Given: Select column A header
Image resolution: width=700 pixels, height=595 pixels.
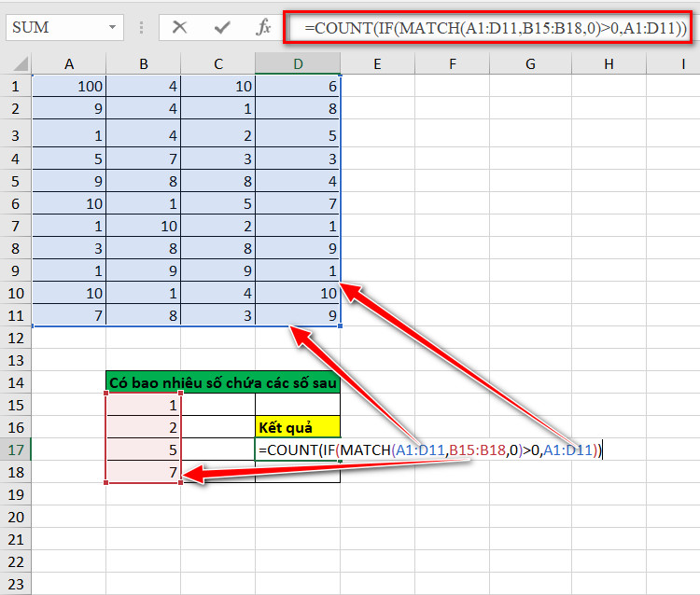Looking at the screenshot, I should [x=69, y=63].
